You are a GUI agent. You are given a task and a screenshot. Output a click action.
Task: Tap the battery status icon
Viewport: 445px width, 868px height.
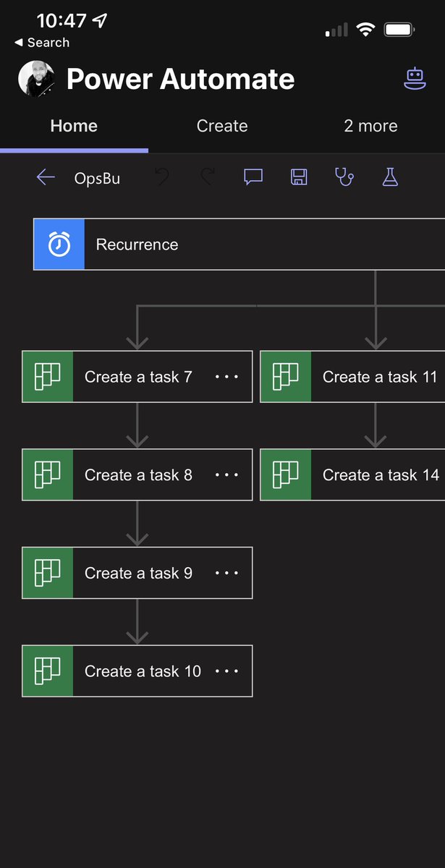click(x=399, y=30)
